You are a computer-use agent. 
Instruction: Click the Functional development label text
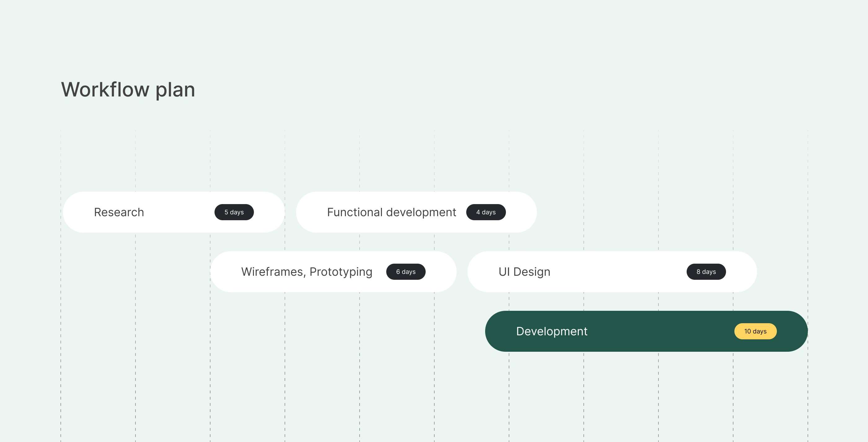tap(391, 212)
